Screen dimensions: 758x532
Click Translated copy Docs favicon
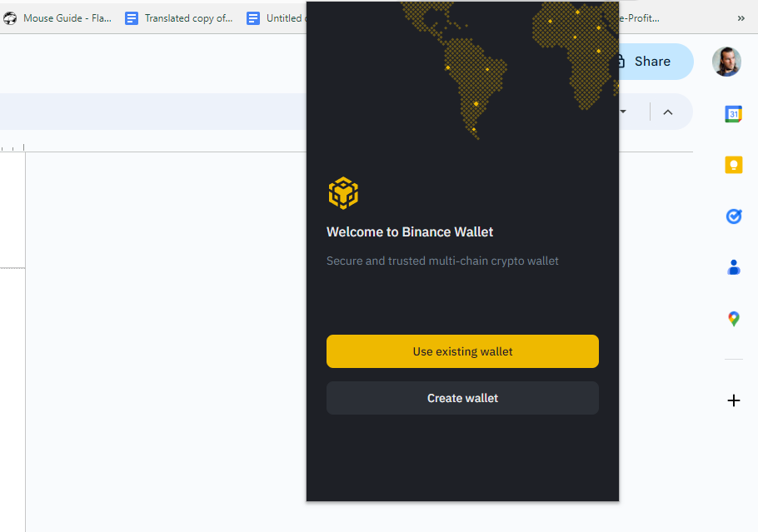132,18
